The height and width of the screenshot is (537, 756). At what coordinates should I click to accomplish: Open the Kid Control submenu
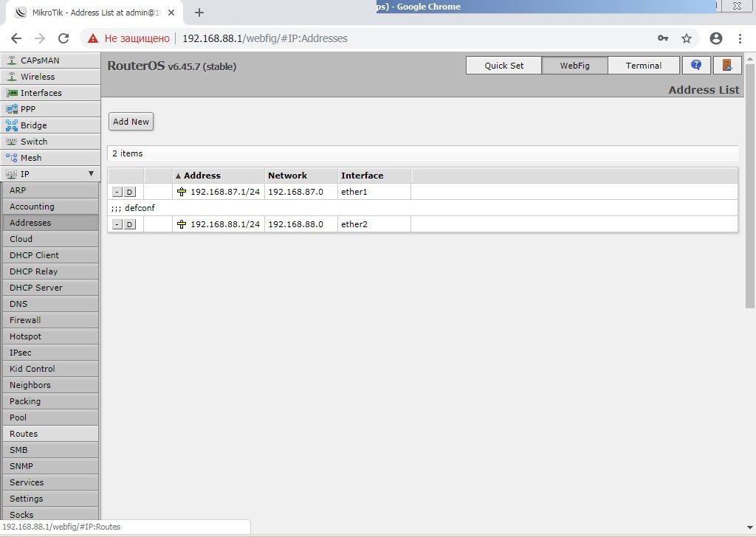[x=50, y=369]
